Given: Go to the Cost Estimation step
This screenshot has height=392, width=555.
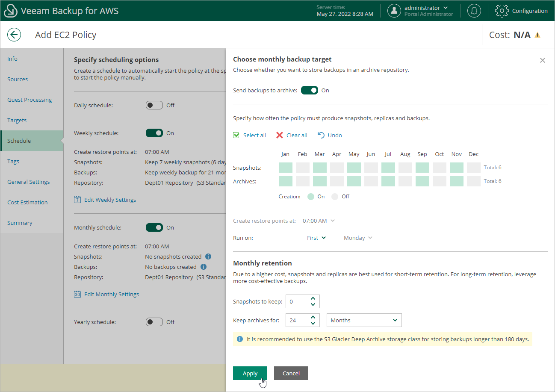Looking at the screenshot, I should 28,202.
